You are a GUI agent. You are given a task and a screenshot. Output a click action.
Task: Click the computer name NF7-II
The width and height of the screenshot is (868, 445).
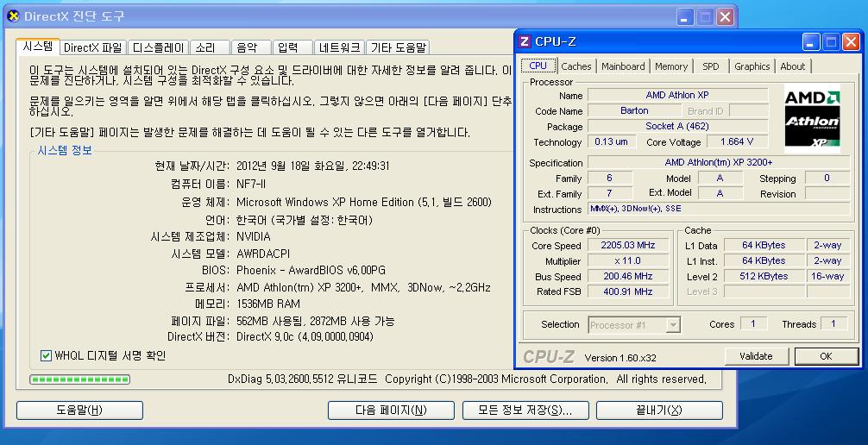coord(251,184)
